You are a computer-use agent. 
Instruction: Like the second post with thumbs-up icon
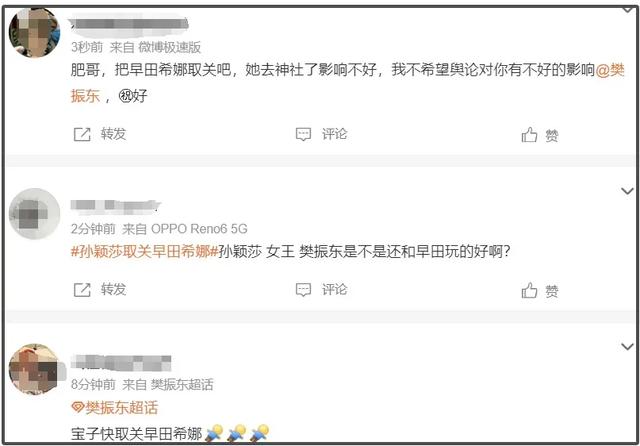529,290
